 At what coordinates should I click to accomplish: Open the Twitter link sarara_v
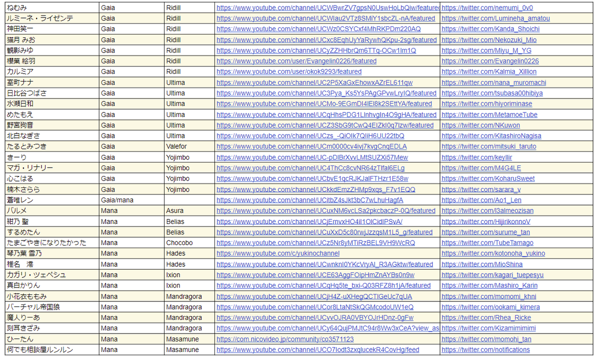coord(481,189)
